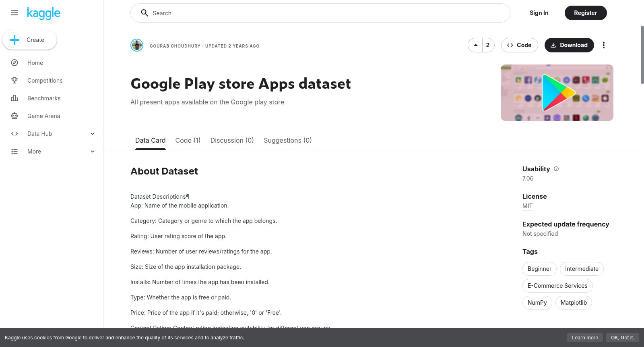Click the Usability info icon
This screenshot has width=644, height=347.
coord(556,169)
